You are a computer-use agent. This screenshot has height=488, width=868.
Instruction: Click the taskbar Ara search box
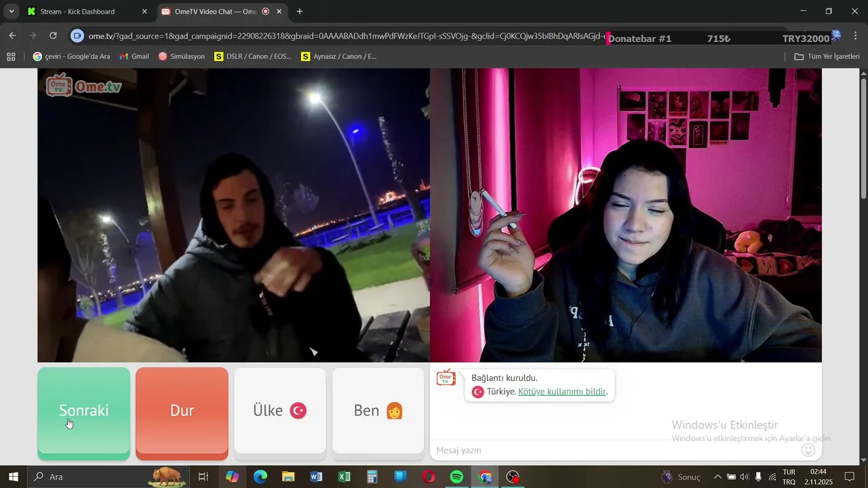[108, 476]
